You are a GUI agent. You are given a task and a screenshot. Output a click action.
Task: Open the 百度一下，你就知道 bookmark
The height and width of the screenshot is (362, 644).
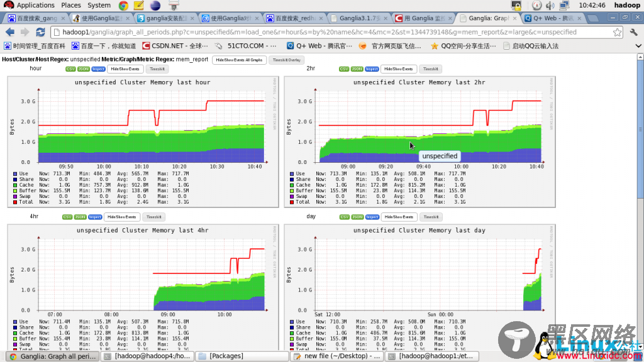pos(104,46)
